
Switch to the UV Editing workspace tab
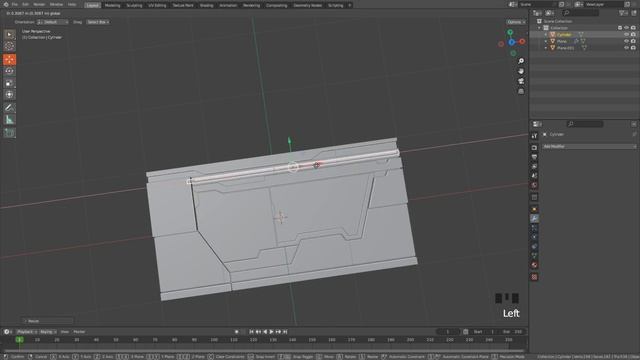[157, 5]
